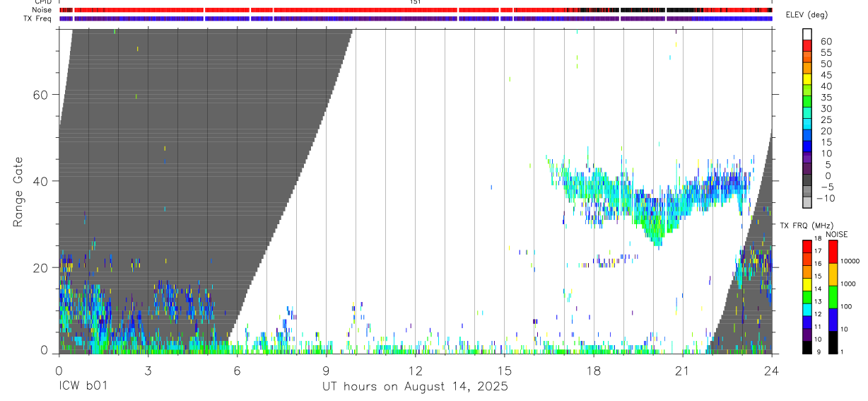Click the 'CPID' row label at top
The image size is (868, 401).
[x=43, y=2]
